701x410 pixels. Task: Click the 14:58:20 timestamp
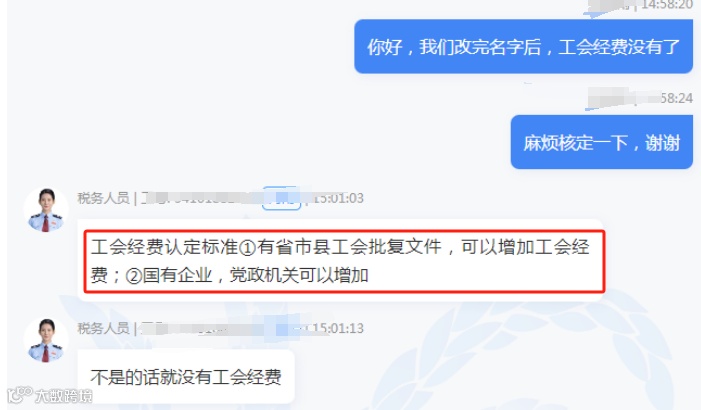tap(667, 5)
